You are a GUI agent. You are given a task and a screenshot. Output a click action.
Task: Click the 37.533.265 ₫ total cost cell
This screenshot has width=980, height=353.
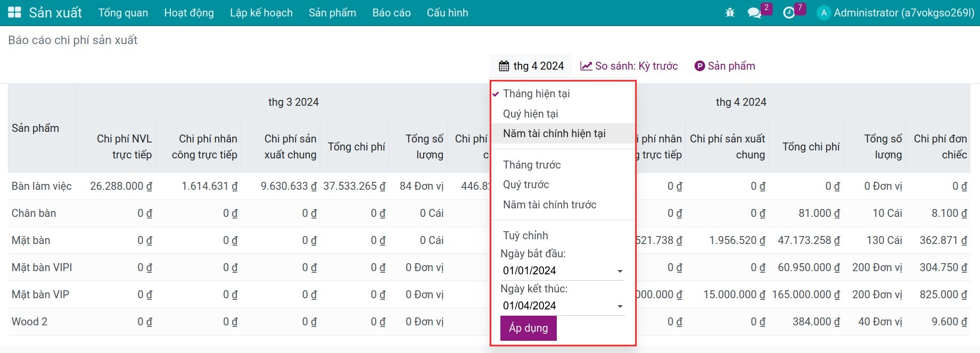point(355,186)
